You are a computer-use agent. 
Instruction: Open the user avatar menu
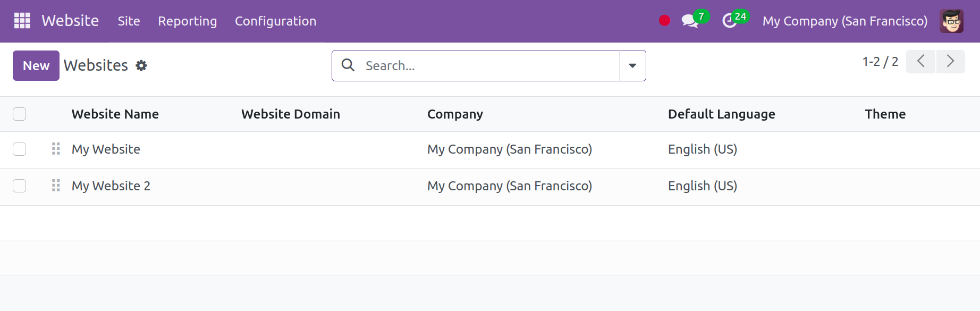(x=951, y=21)
